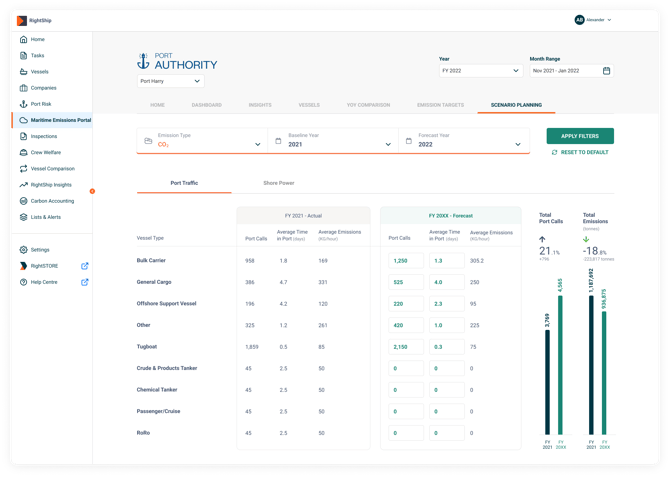This screenshot has height=477, width=670.
Task: Click the Help Centre external link icon
Action: [x=85, y=282]
